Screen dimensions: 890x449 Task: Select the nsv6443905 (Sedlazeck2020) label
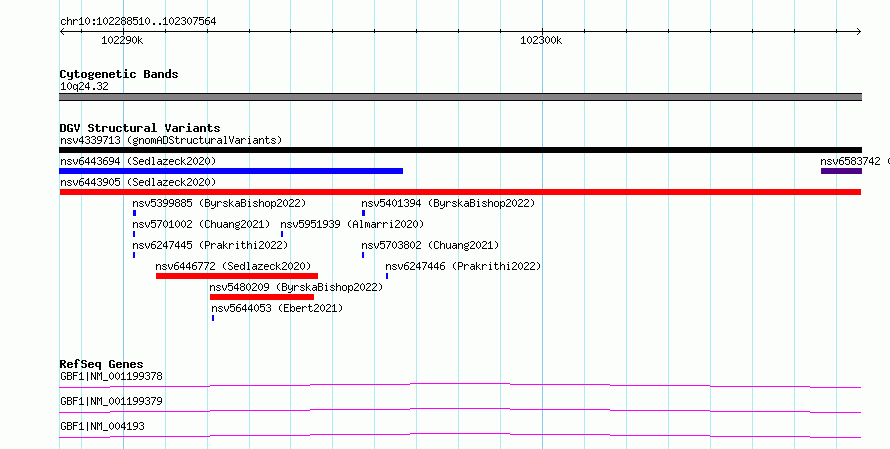[138, 182]
